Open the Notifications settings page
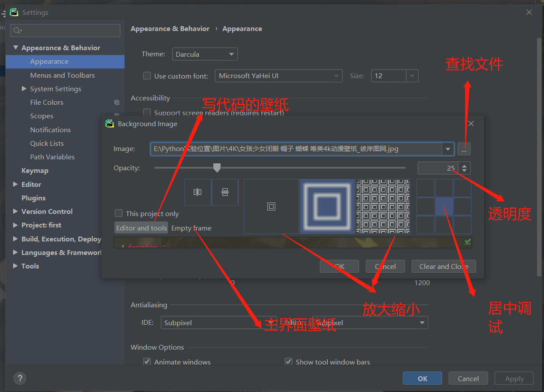The width and height of the screenshot is (544, 392). pyautogui.click(x=50, y=130)
